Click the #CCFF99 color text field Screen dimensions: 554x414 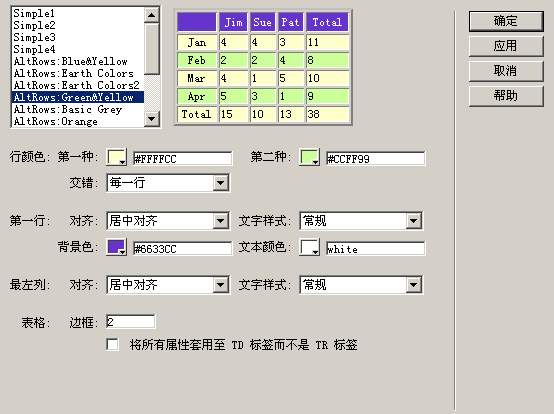click(x=376, y=159)
